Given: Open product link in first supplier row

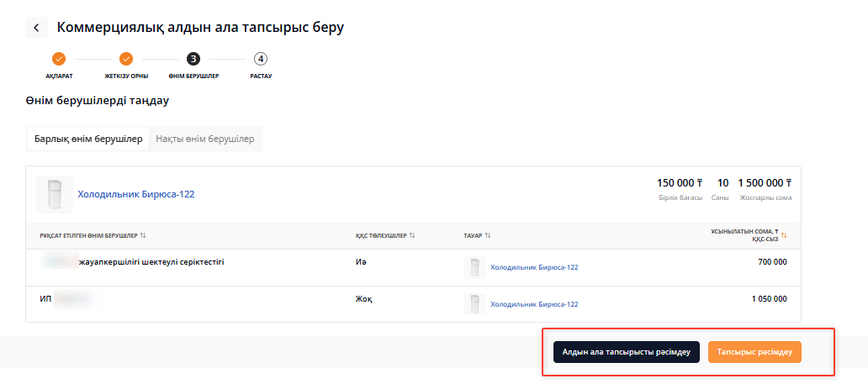Looking at the screenshot, I should pyautogui.click(x=534, y=267).
